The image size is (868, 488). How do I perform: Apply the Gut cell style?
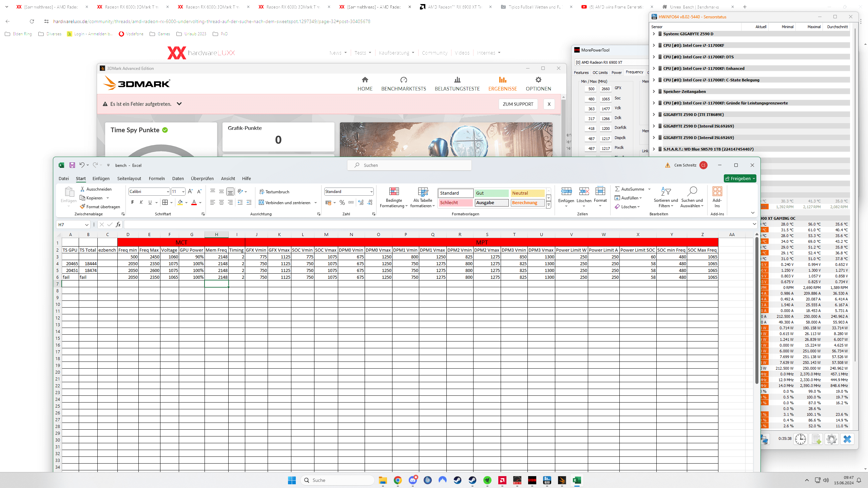[x=491, y=193]
